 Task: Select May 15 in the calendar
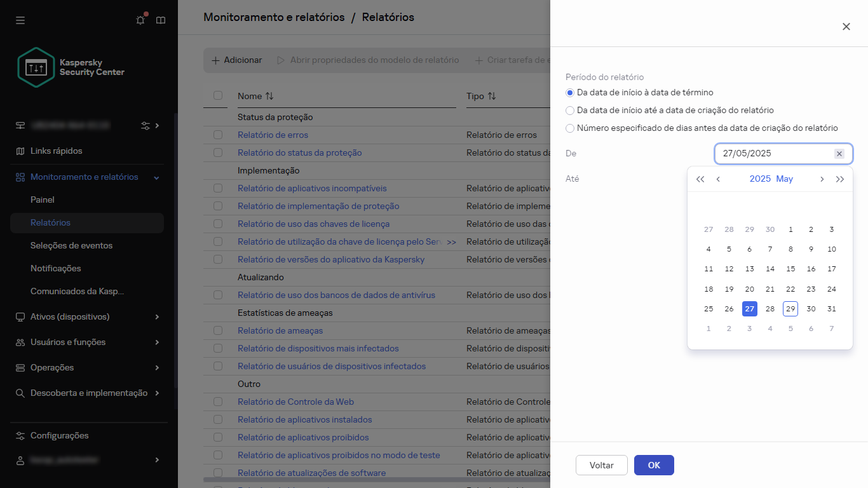(x=790, y=269)
